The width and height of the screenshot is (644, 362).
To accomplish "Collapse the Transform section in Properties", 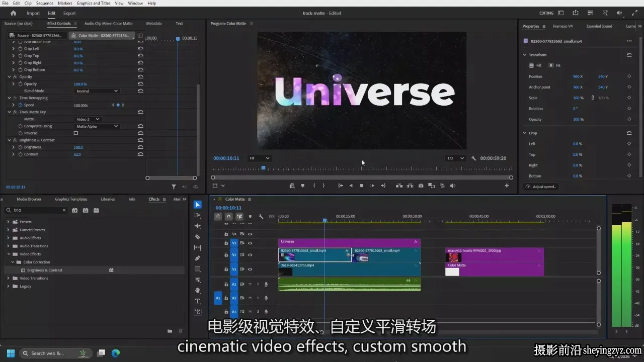I will click(524, 55).
